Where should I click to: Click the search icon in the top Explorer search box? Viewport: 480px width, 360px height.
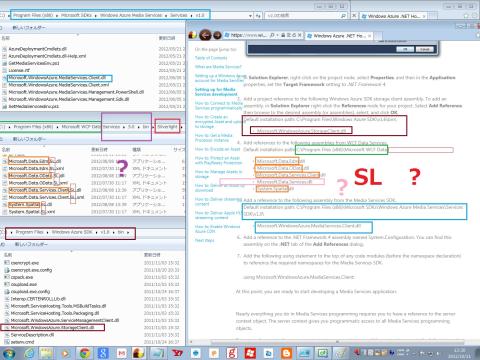343,15
